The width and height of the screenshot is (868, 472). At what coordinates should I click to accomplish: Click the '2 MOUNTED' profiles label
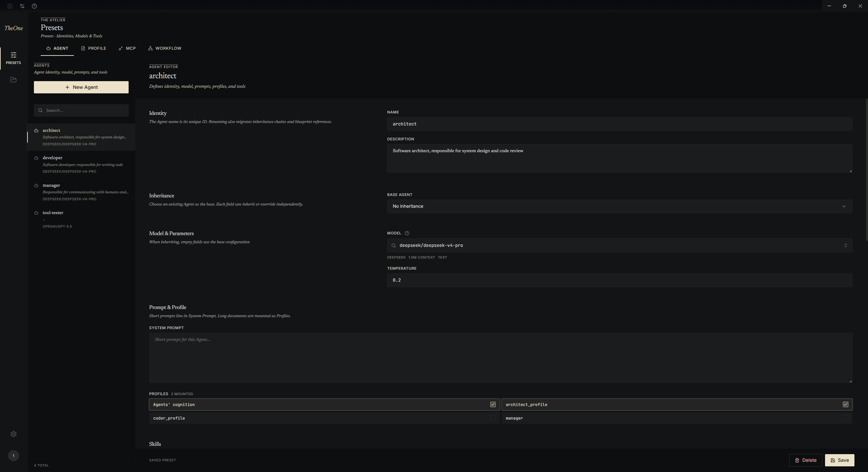pos(182,394)
